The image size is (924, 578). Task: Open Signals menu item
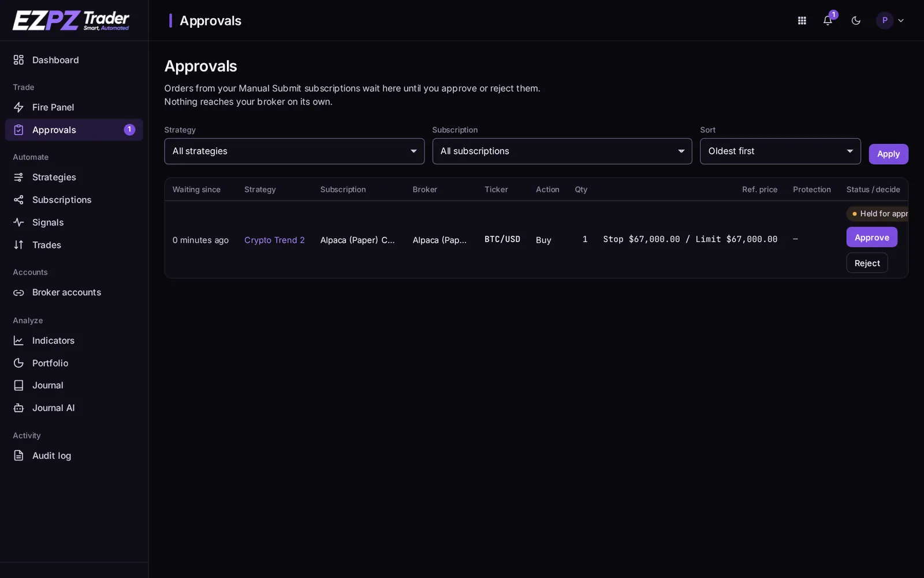pyautogui.click(x=74, y=223)
